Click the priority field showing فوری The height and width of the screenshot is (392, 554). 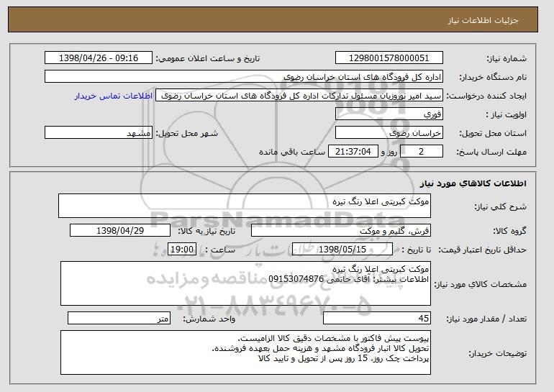[x=389, y=114]
